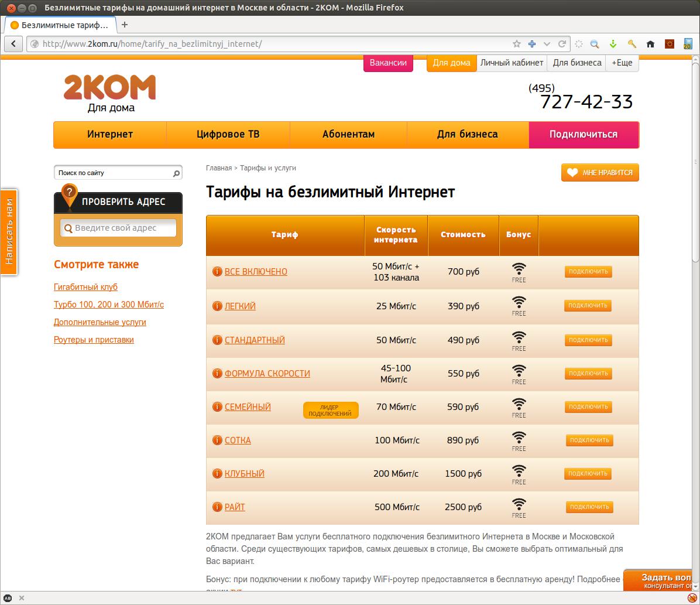
Task: Click the WiFi FREE bonus icon in СОТКА row
Action: click(519, 442)
